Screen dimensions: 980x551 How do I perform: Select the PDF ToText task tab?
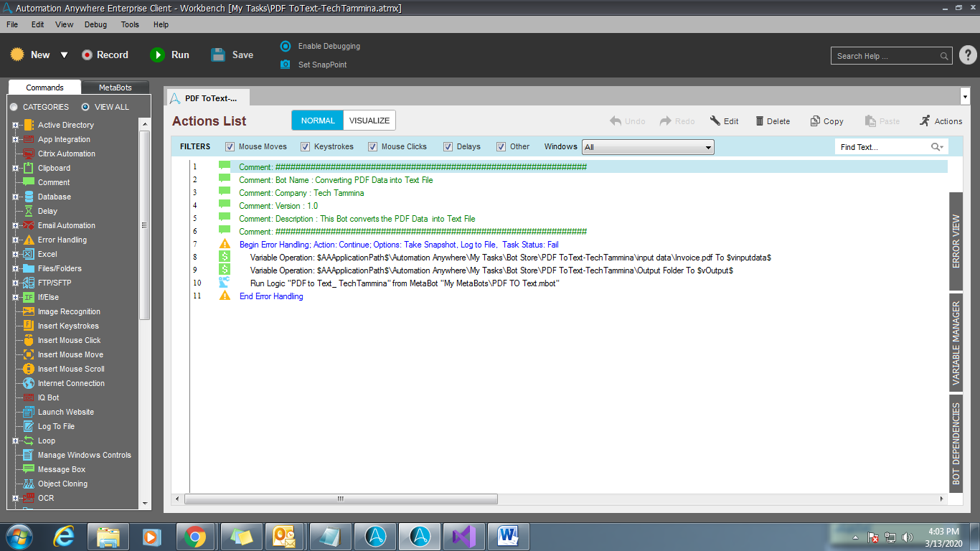click(x=207, y=98)
